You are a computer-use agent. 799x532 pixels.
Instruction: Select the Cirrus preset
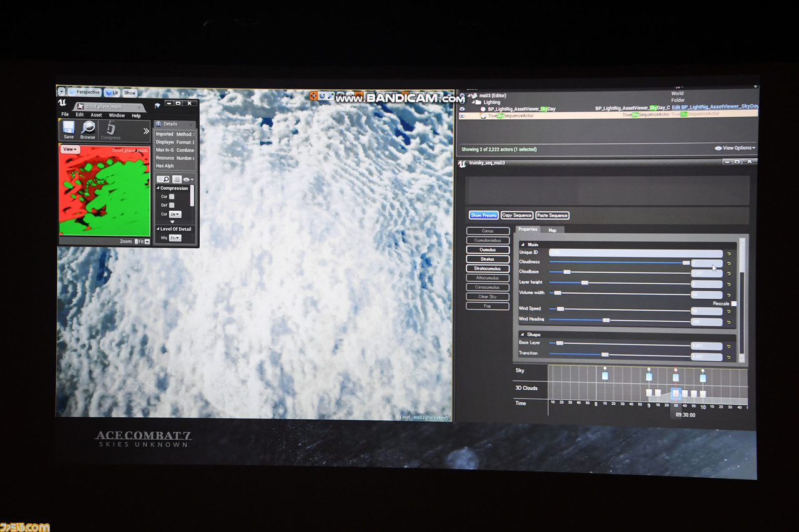pyautogui.click(x=488, y=231)
